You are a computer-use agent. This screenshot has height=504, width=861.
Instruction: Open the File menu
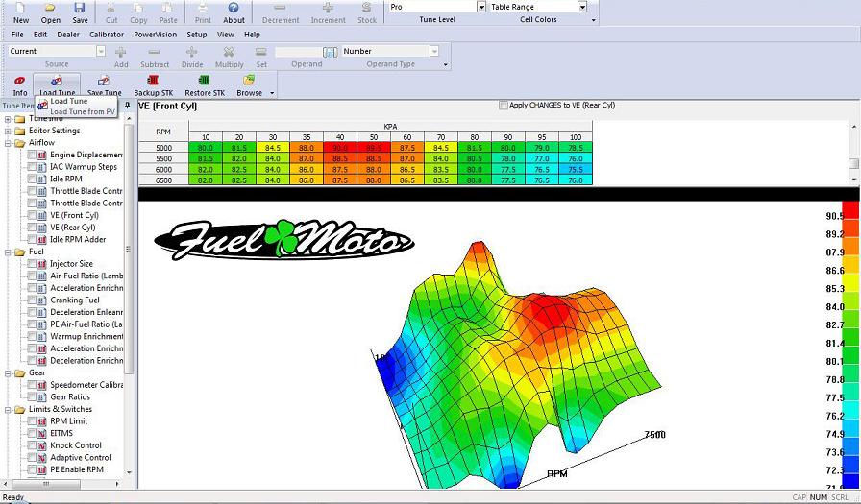[17, 34]
